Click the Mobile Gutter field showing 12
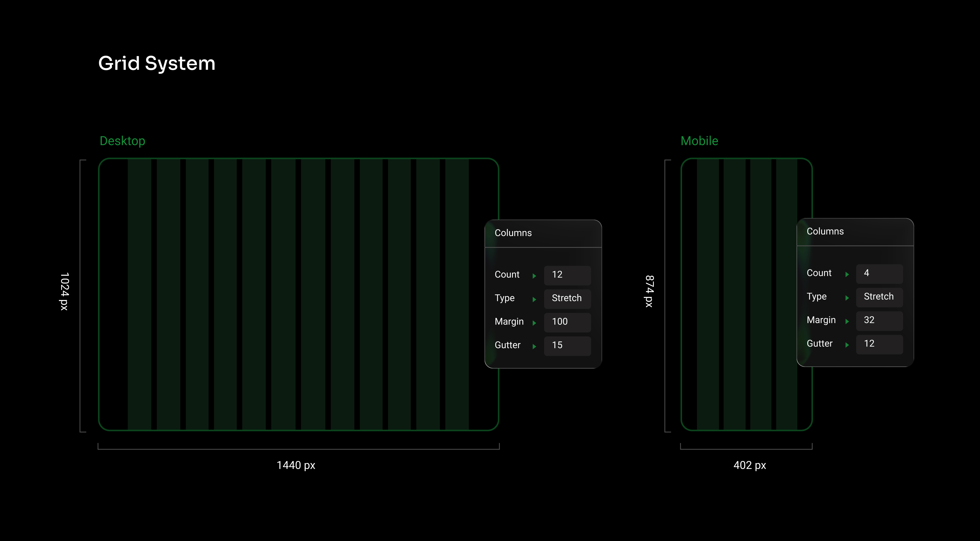 click(879, 344)
